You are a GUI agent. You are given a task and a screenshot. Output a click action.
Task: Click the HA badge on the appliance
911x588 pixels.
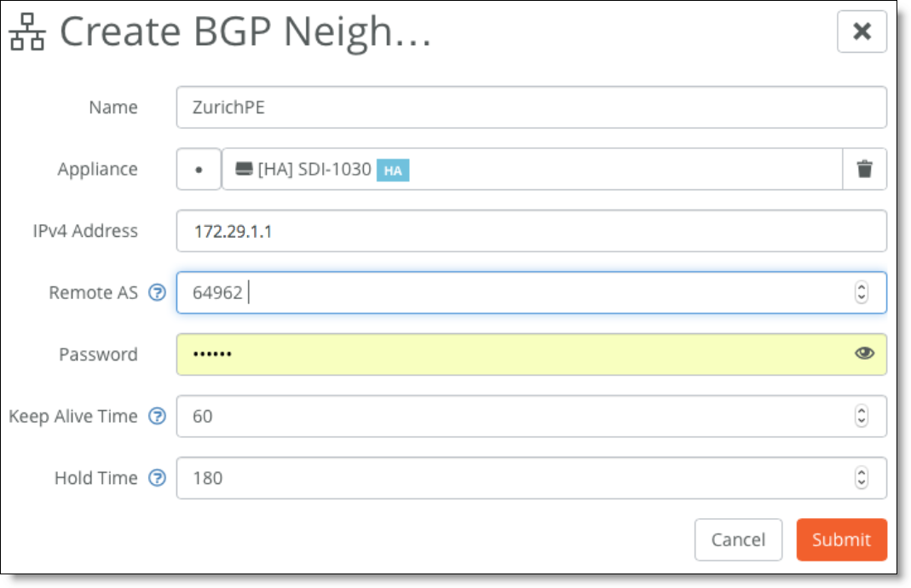(393, 170)
